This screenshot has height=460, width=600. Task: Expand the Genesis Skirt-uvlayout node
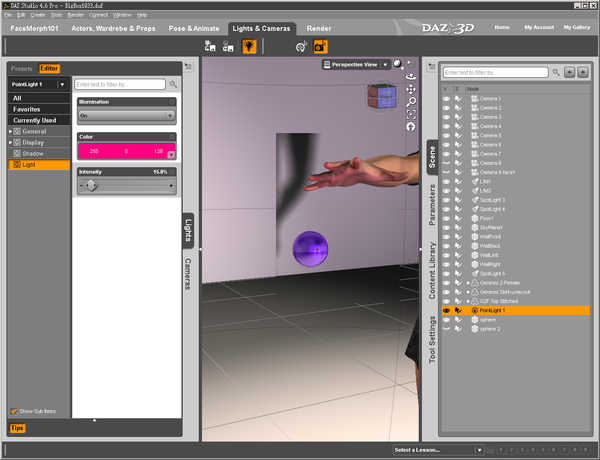tap(468, 292)
